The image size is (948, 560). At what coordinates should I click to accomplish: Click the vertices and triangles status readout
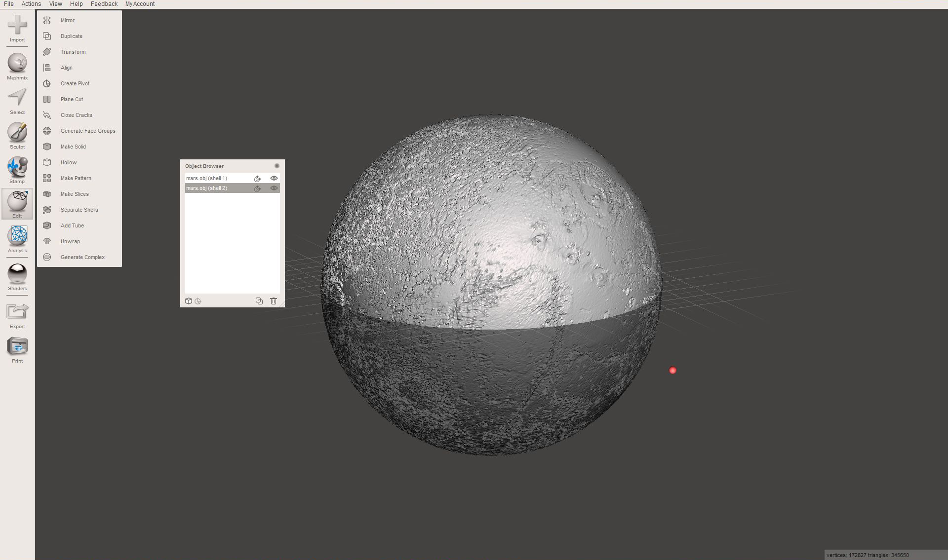tap(868, 555)
